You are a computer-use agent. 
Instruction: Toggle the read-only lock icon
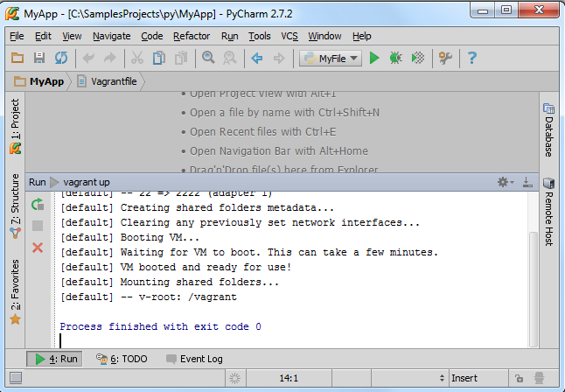click(519, 378)
